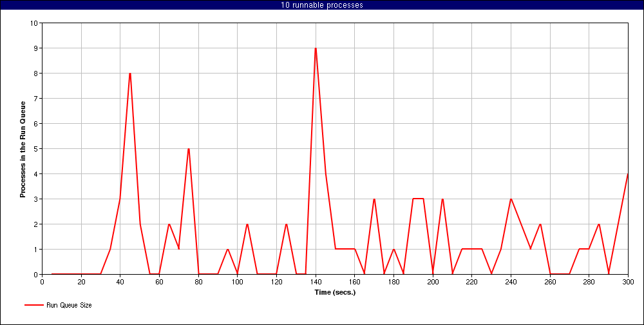644x325 pixels.
Task: Click the y-axis label '9'
Action: [35, 48]
